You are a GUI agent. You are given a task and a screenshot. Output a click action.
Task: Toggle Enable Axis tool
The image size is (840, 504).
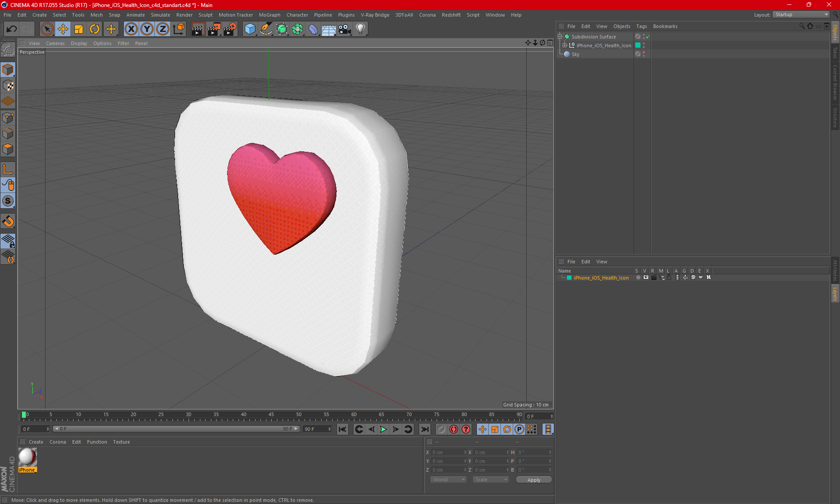click(8, 169)
